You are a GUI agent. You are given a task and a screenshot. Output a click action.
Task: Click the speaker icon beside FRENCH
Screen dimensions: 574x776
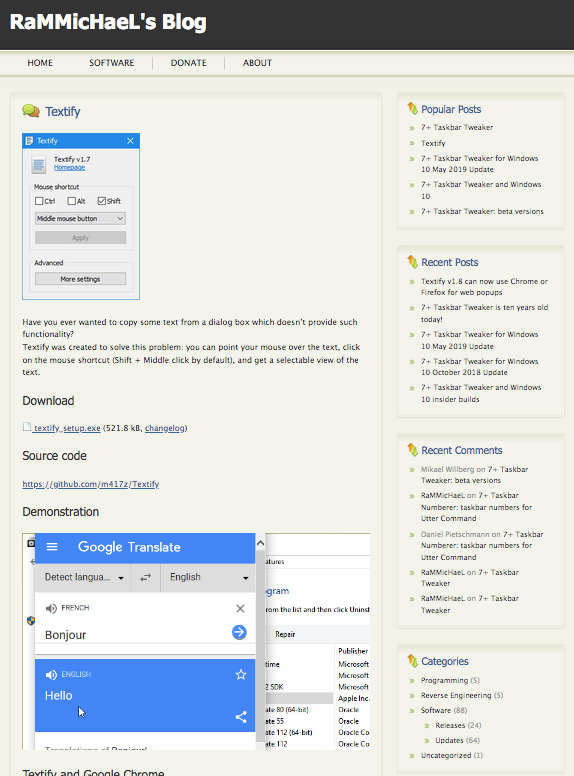click(51, 608)
